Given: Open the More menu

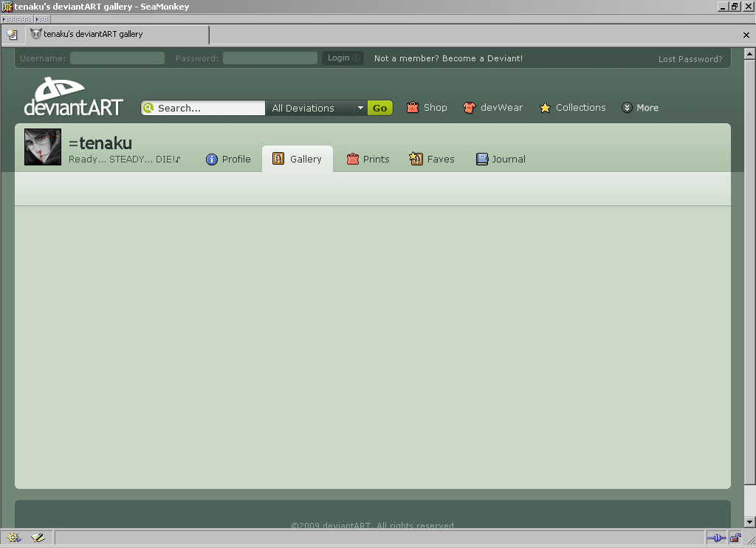Looking at the screenshot, I should (x=640, y=108).
